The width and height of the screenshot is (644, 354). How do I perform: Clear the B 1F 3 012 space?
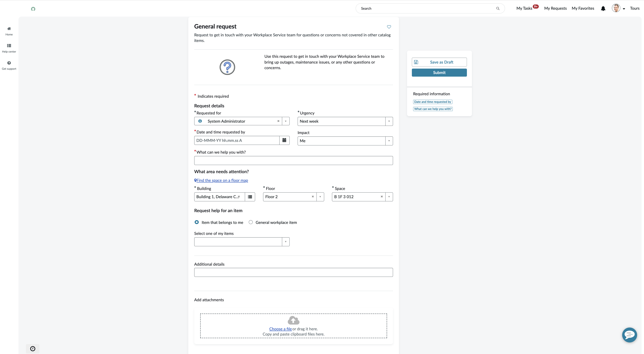[382, 197]
